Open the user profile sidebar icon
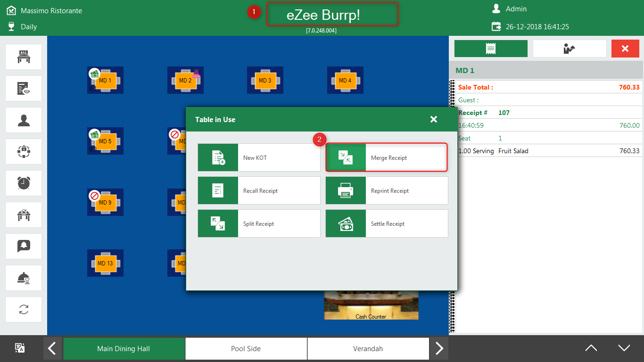644x362 pixels. (x=24, y=120)
